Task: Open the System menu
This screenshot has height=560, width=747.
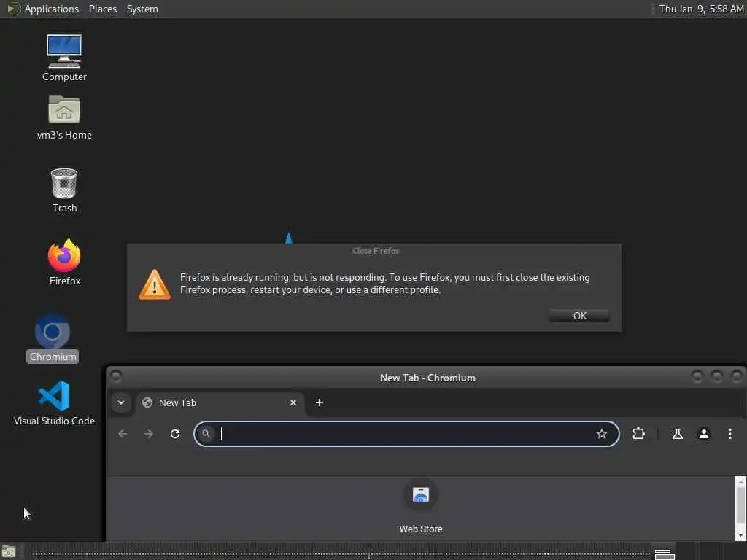Action: click(x=142, y=9)
